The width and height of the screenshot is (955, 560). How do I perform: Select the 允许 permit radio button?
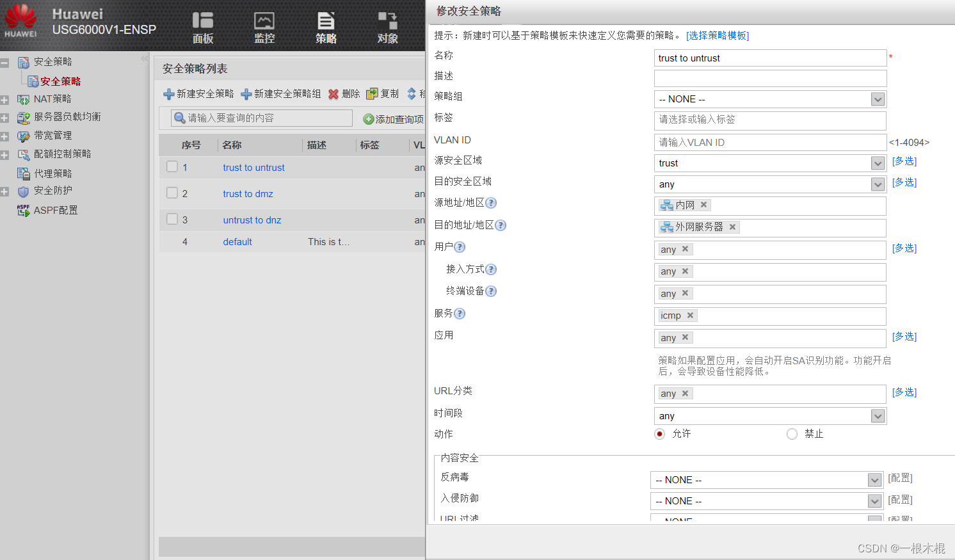pyautogui.click(x=660, y=434)
